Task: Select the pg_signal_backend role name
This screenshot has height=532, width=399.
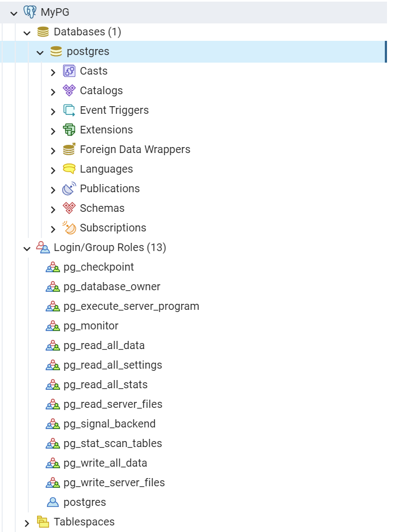Action: (x=110, y=424)
